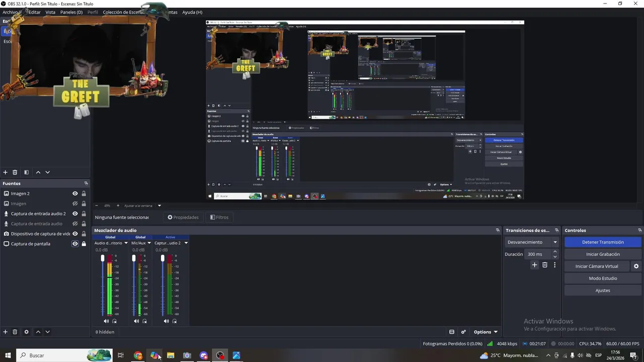Image resolution: width=644 pixels, height=362 pixels.
Task: Toggle monitoring icon for Captura audio 2
Action: click(x=175, y=321)
